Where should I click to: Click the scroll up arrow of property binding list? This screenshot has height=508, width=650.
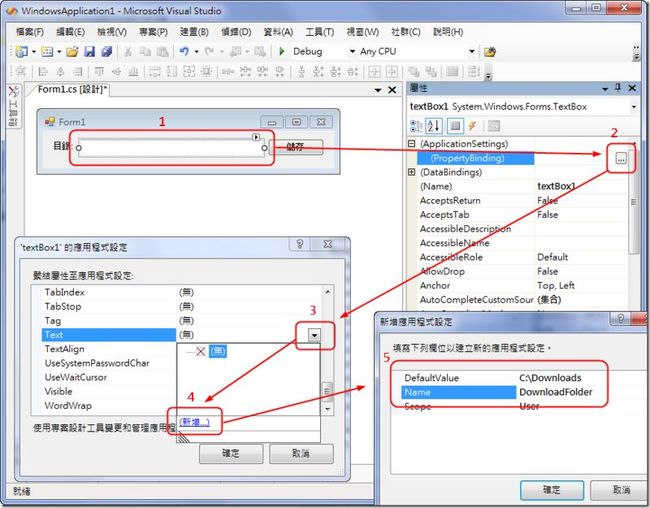click(x=327, y=292)
